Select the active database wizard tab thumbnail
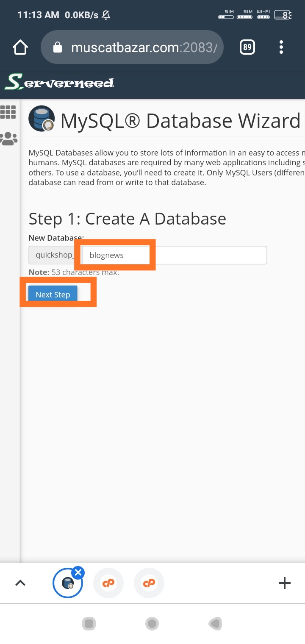The height and width of the screenshot is (644, 305). pos(67,584)
